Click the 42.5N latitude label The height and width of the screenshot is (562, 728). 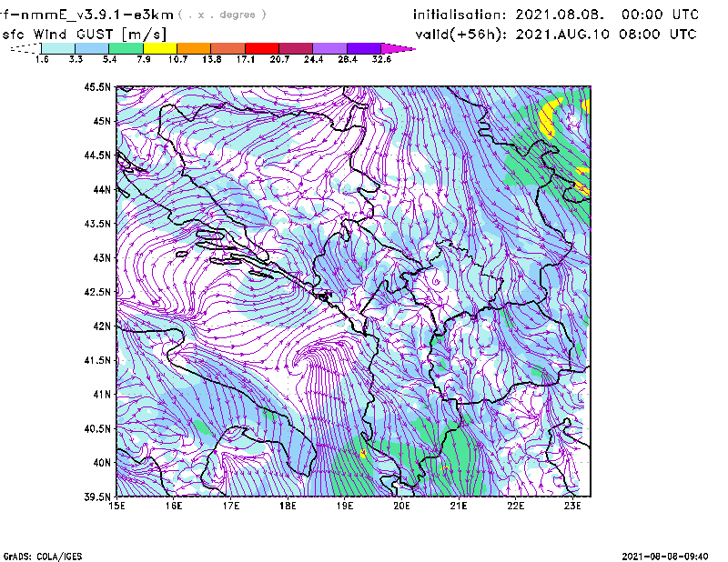click(x=98, y=292)
